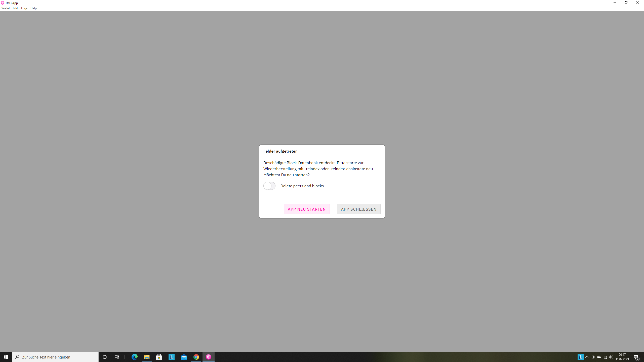The width and height of the screenshot is (644, 362).
Task: Open Task View on the taskbar
Action: 117,357
